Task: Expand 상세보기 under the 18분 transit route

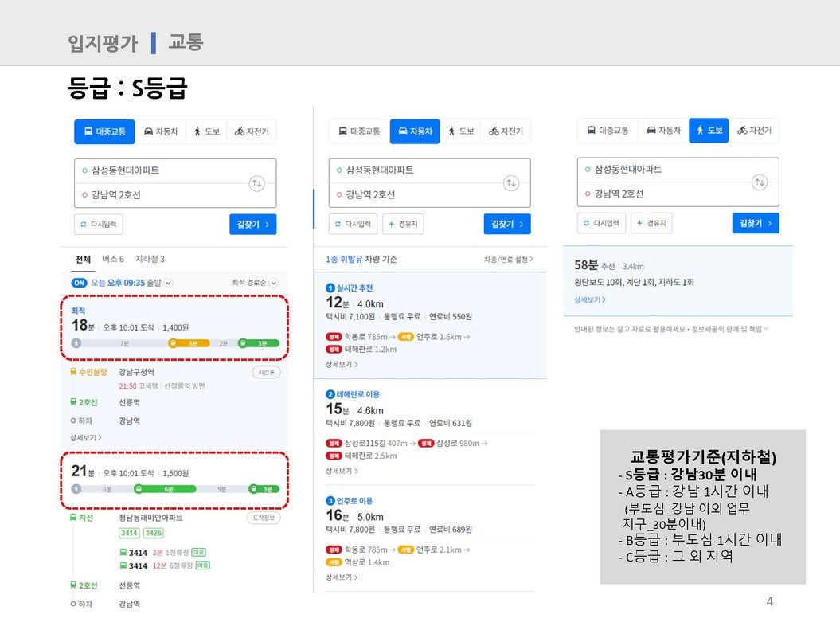Action: (x=86, y=438)
